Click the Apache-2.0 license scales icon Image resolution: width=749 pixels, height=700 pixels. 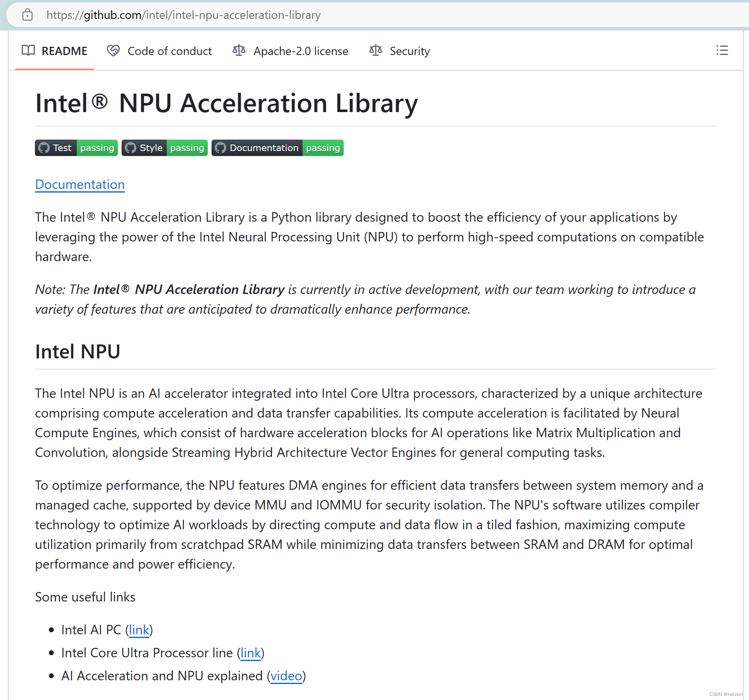pyautogui.click(x=239, y=50)
